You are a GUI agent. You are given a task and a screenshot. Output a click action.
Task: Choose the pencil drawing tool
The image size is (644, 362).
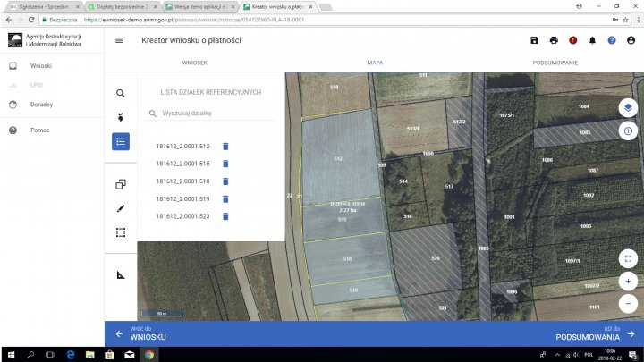[x=121, y=208]
